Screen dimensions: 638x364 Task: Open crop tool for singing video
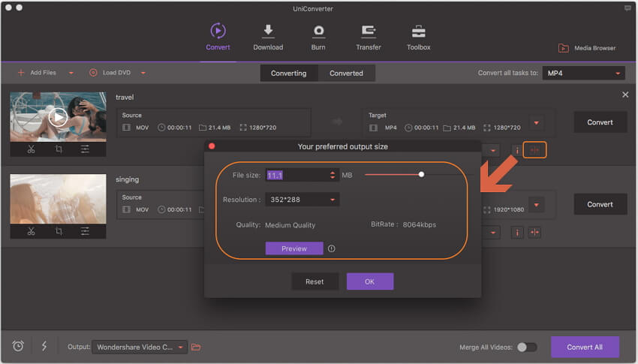pyautogui.click(x=59, y=231)
